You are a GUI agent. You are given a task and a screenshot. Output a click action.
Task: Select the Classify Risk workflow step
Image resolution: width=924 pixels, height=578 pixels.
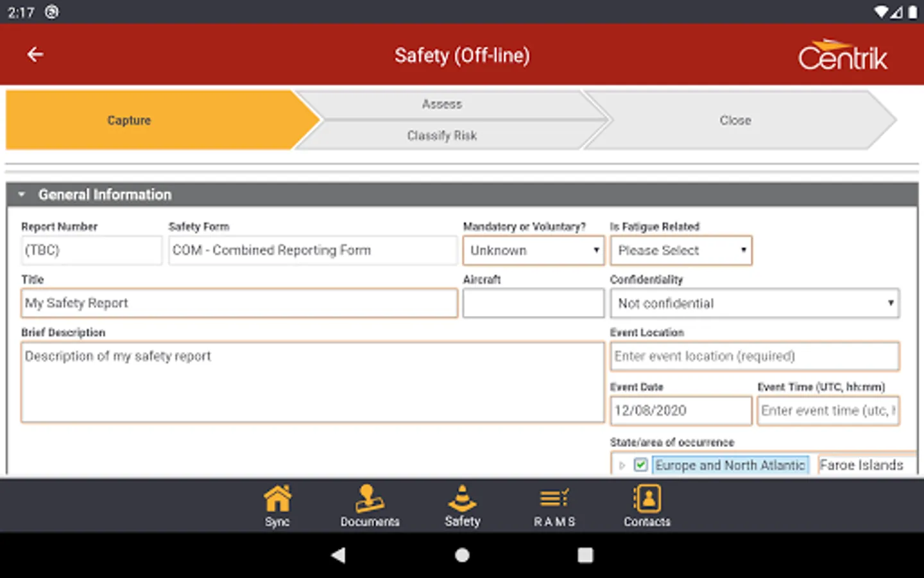pyautogui.click(x=450, y=136)
